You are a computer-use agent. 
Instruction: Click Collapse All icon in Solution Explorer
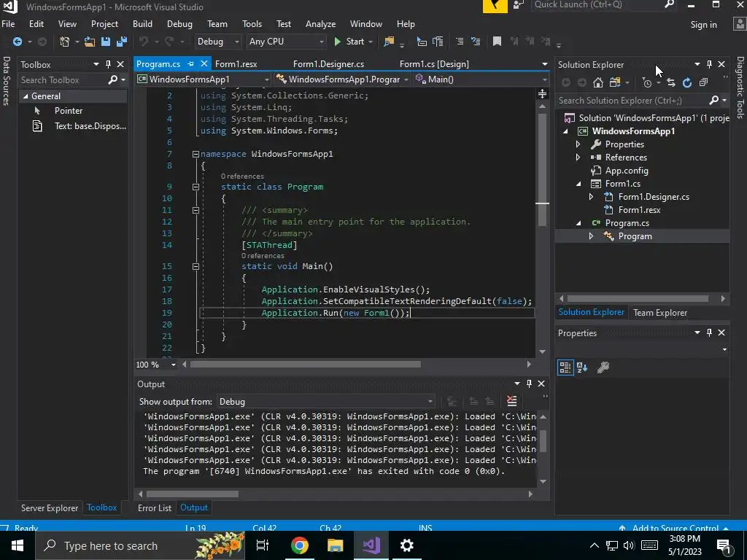click(x=703, y=83)
